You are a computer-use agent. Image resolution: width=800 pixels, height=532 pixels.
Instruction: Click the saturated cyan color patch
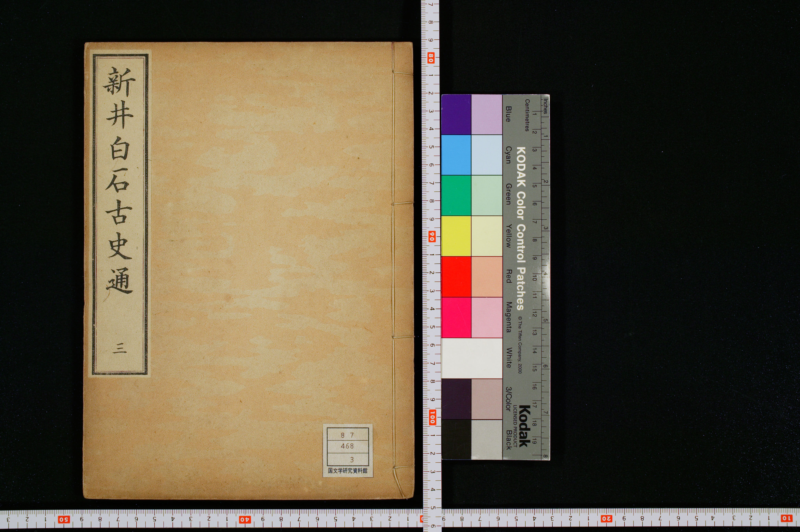pyautogui.click(x=456, y=155)
